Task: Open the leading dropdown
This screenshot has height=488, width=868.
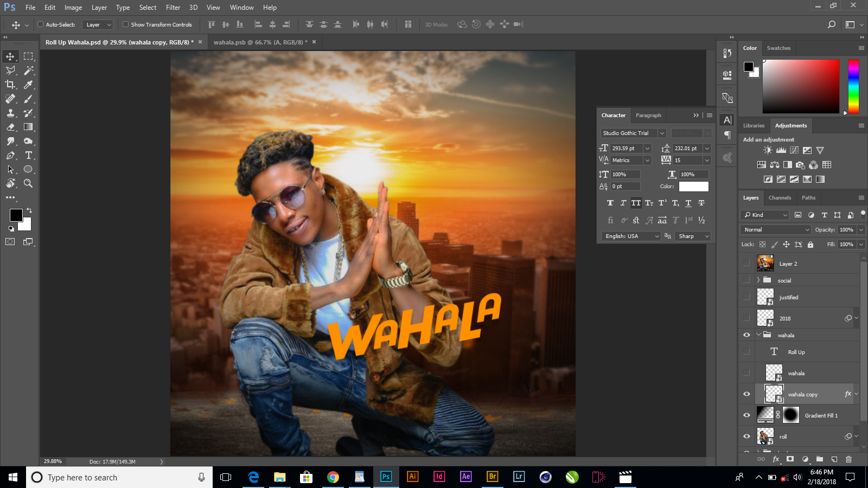Action: pyautogui.click(x=707, y=148)
